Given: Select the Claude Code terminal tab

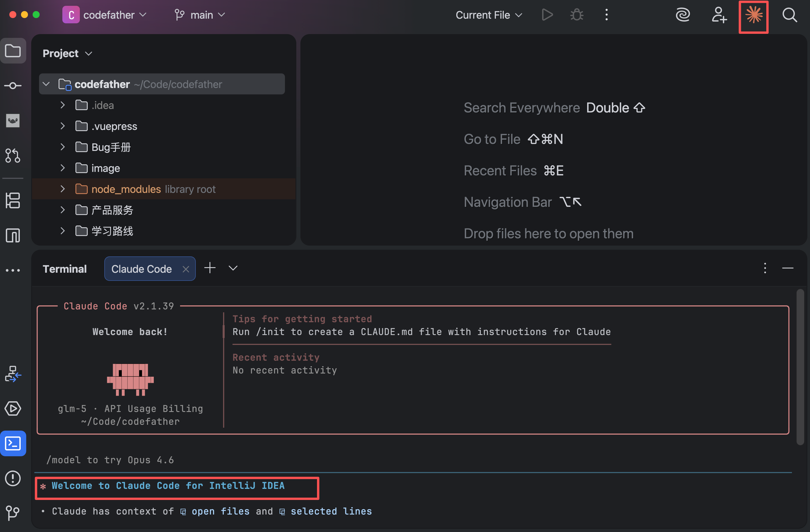Looking at the screenshot, I should [142, 269].
